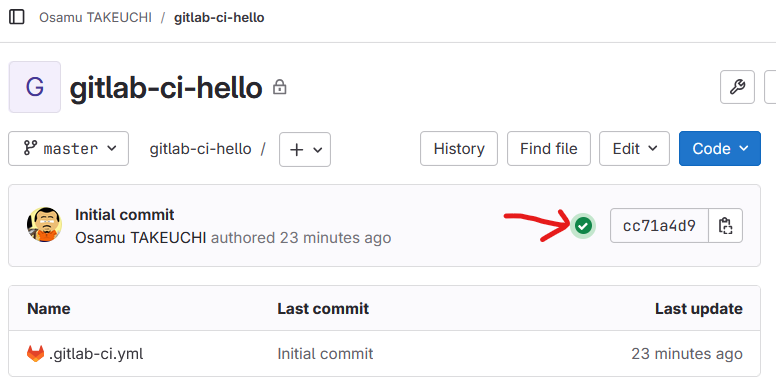This screenshot has height=392, width=776.
Task: Click gitlab-ci-hello path next to branch selector
Action: (x=200, y=148)
